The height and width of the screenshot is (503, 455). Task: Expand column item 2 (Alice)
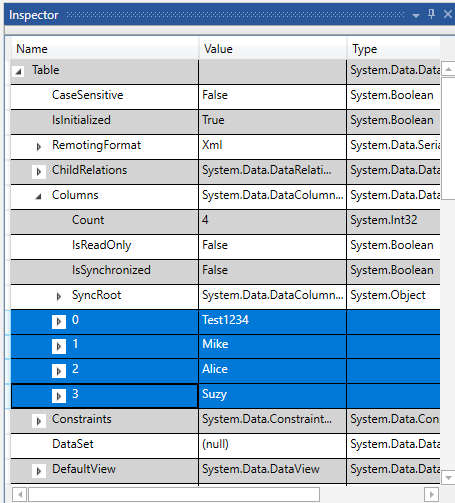(59, 371)
